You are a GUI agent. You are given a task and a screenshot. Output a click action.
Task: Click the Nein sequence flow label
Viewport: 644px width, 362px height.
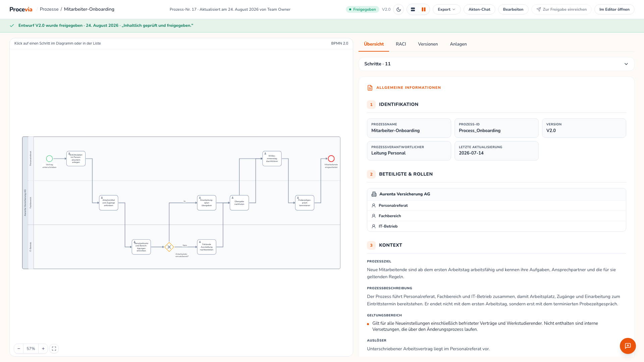(185, 245)
